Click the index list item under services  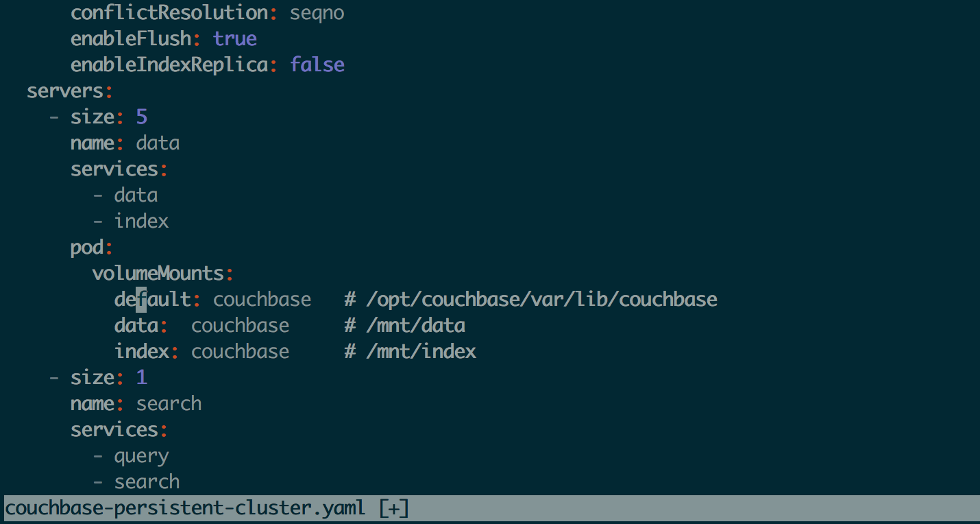142,221
